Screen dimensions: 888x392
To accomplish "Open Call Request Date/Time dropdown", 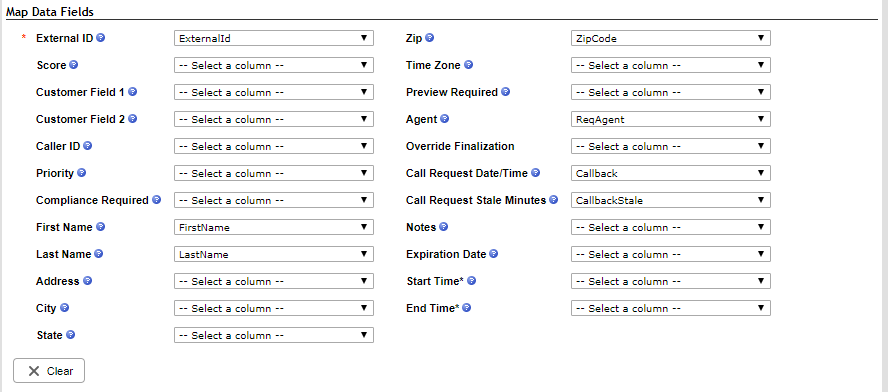I will click(671, 173).
